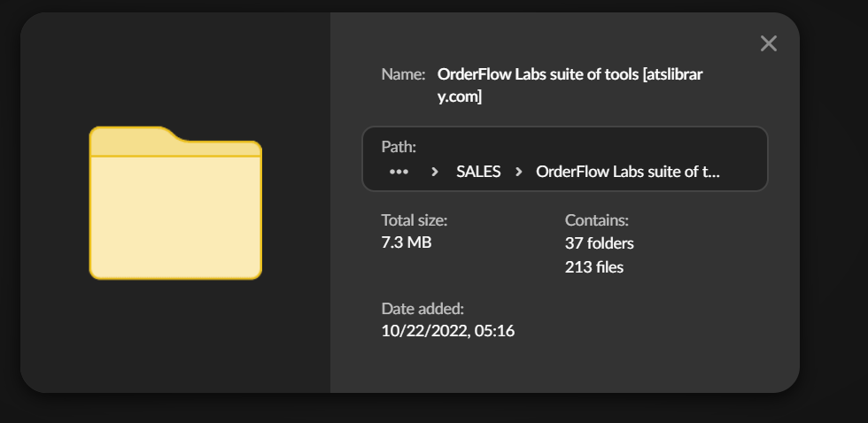868x423 pixels.
Task: Select the 213 files count
Action: [x=593, y=266]
